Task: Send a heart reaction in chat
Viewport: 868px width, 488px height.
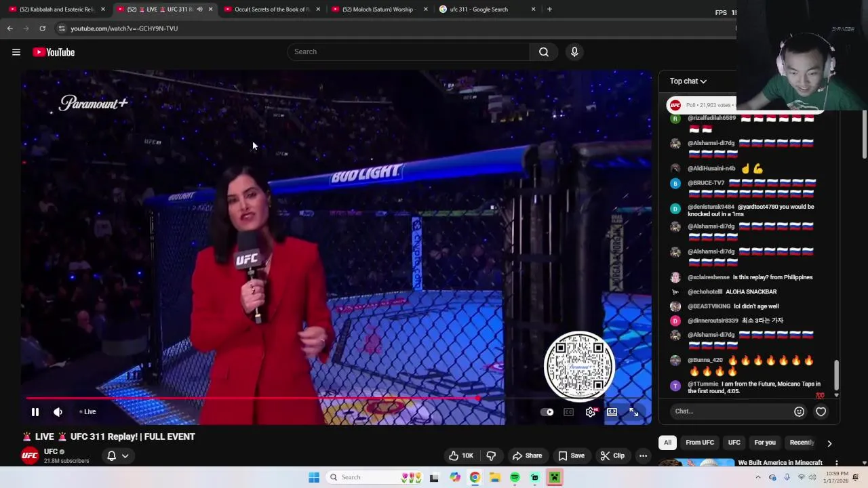Action: tap(821, 411)
